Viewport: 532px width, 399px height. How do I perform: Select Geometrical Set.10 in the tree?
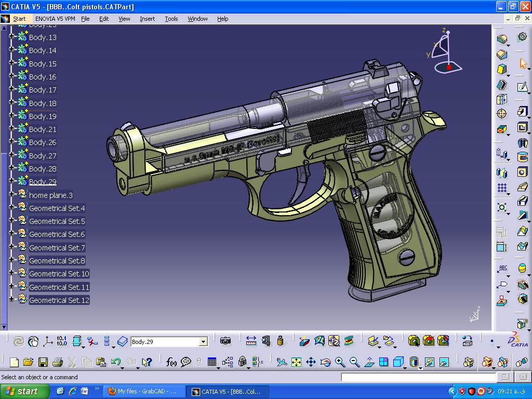(59, 274)
